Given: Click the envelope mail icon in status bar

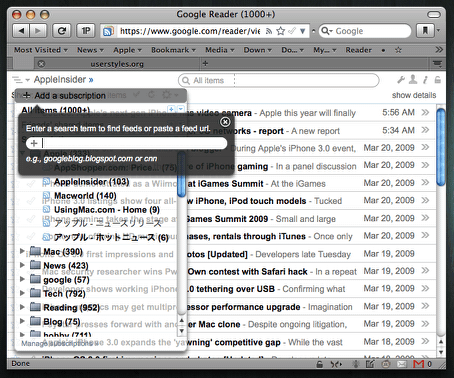Looking at the screenshot, I should [402, 364].
